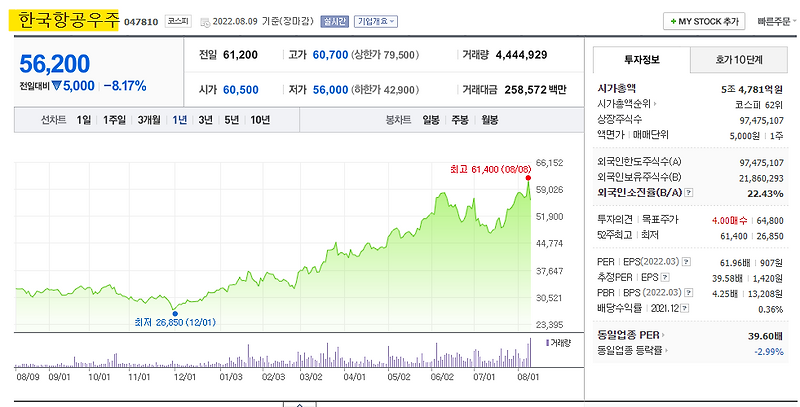Open help icon next to 배당수익률 2021.12

click(x=685, y=309)
